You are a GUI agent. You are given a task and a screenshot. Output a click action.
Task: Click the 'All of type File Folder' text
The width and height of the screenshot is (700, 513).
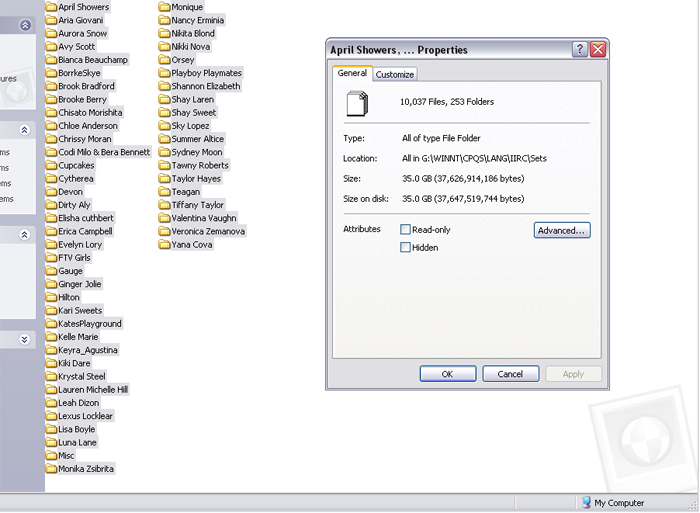(x=441, y=138)
